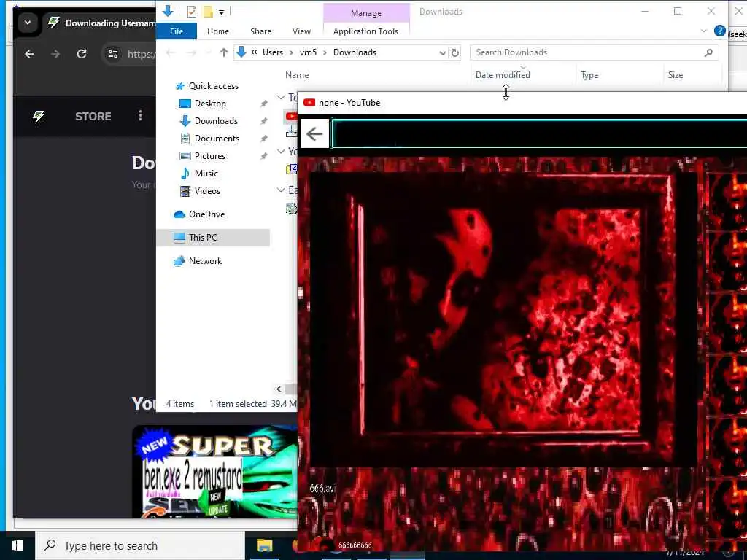Open the Home ribbon tab
Viewport: 747px width, 560px height.
218,31
